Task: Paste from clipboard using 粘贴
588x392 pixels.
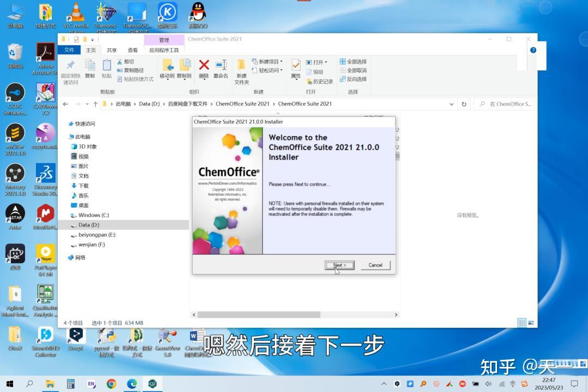Action: click(107, 68)
